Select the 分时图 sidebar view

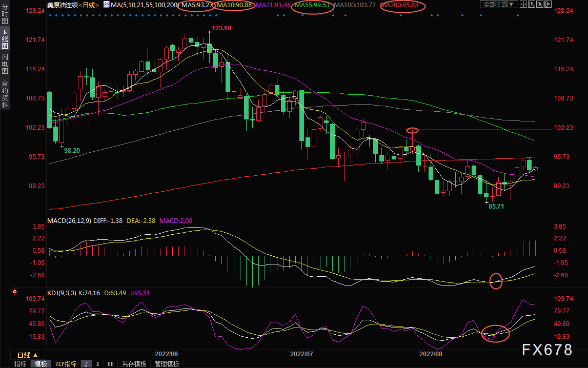(5, 14)
